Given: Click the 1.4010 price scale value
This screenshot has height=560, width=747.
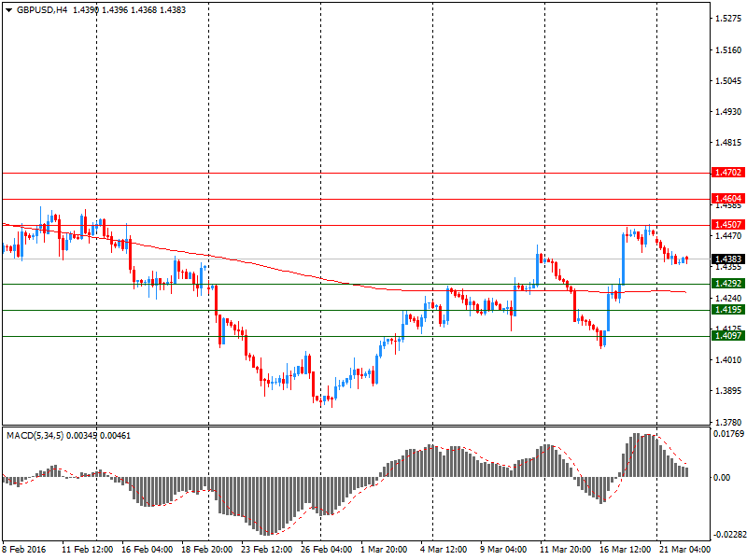Looking at the screenshot, I should [x=729, y=360].
